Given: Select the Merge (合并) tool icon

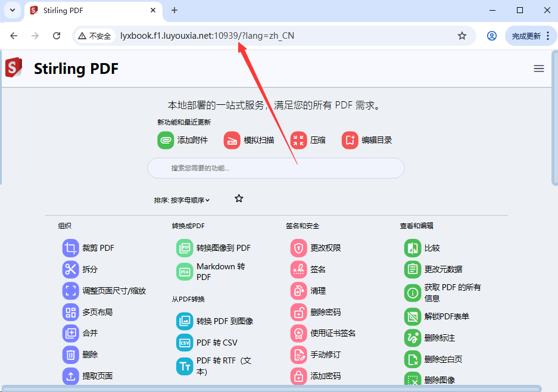Looking at the screenshot, I should [x=70, y=333].
